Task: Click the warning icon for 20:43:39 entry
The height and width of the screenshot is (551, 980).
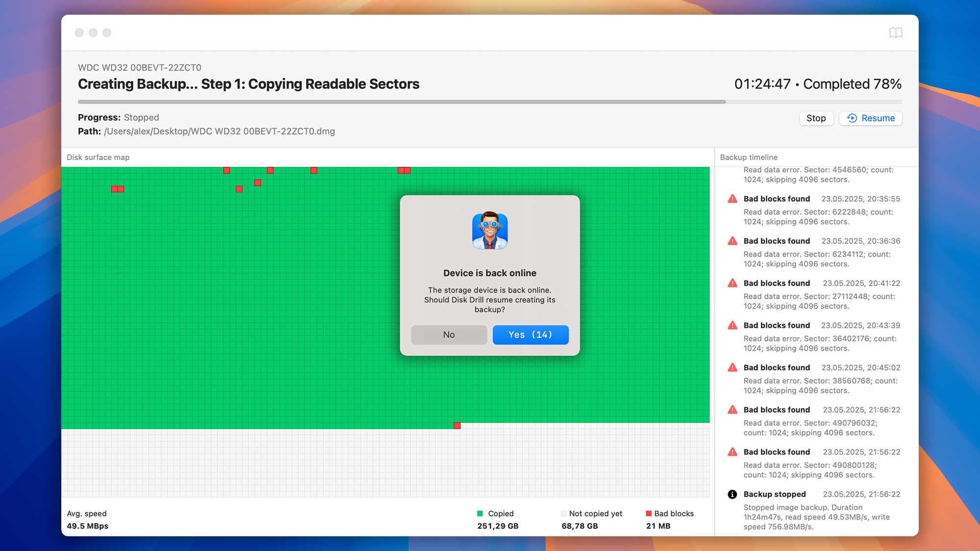Action: [x=732, y=325]
